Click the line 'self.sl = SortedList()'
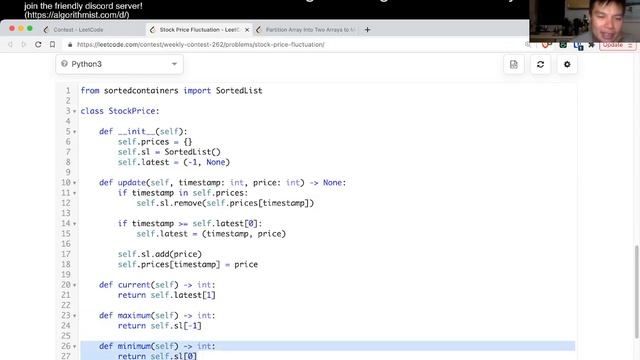640x360 pixels. (x=169, y=152)
